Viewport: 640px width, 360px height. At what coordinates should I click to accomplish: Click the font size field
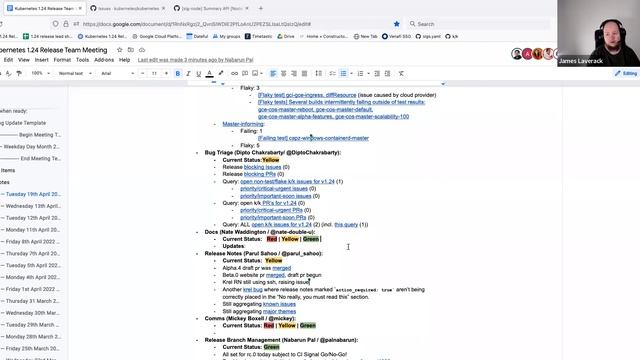[x=154, y=73]
